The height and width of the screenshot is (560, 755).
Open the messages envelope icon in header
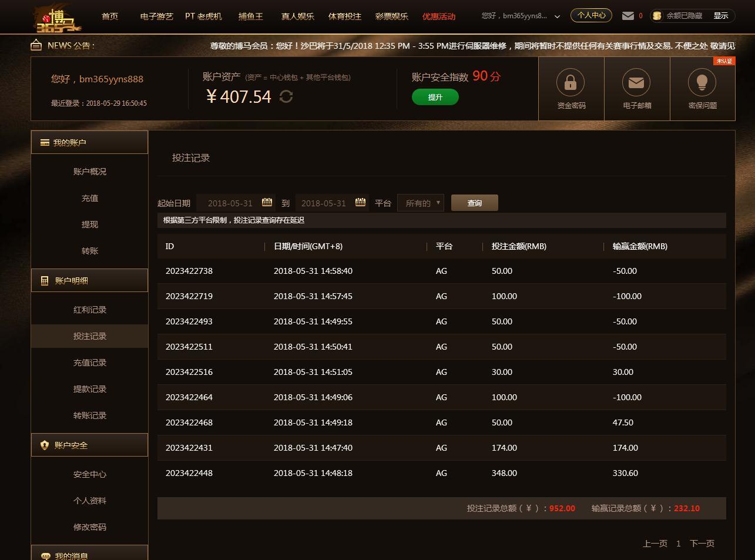tap(628, 16)
